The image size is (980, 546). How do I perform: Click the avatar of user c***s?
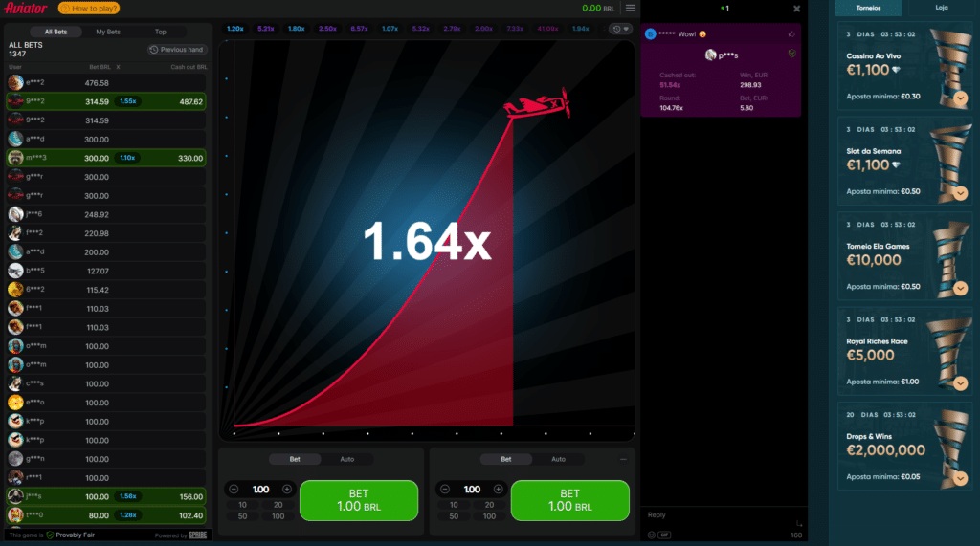[x=15, y=383]
